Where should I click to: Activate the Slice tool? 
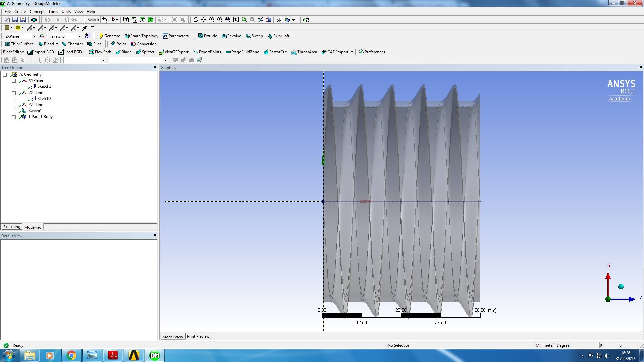(x=94, y=44)
